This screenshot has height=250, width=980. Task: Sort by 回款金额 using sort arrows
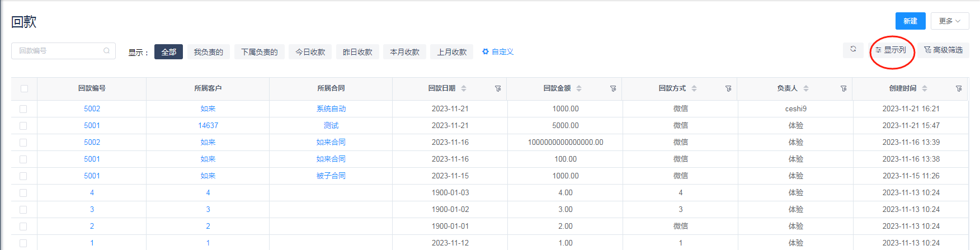[579, 88]
